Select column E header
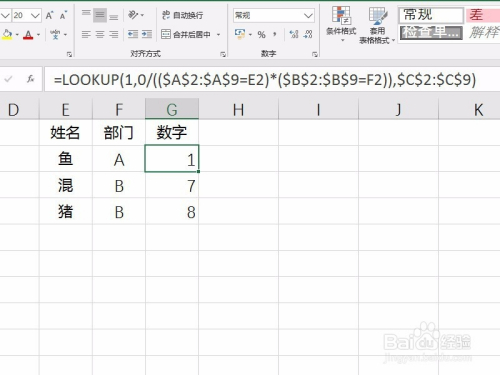This screenshot has height=375, width=500. coord(66,110)
